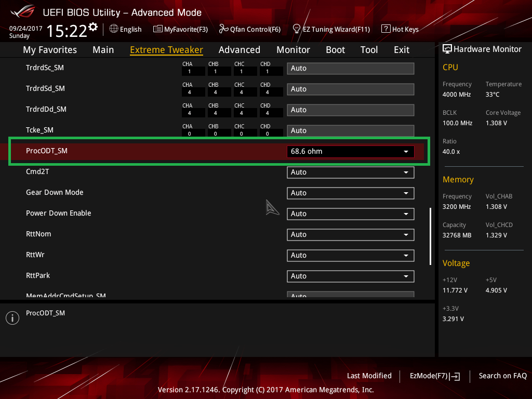Click the 09/24/2017 date

point(26,29)
